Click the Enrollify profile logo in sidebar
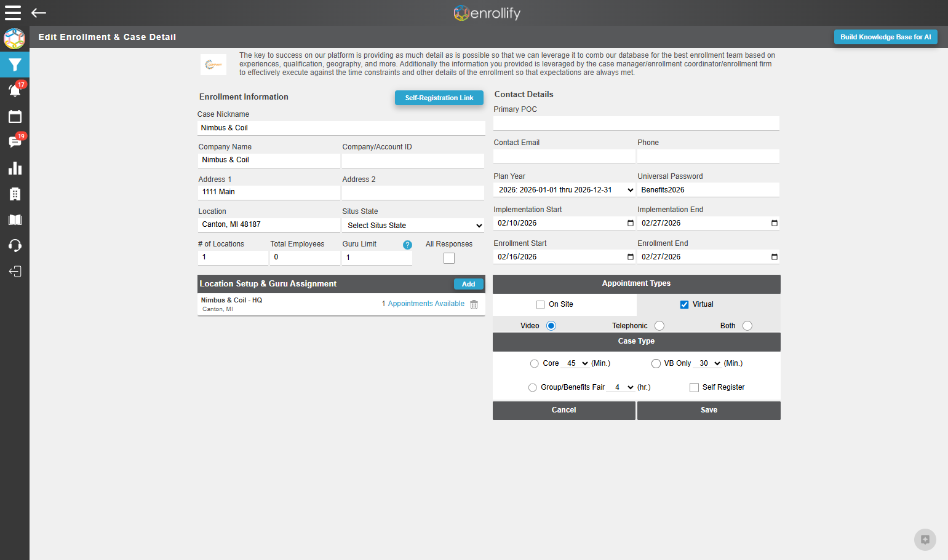The image size is (948, 560). (14, 39)
